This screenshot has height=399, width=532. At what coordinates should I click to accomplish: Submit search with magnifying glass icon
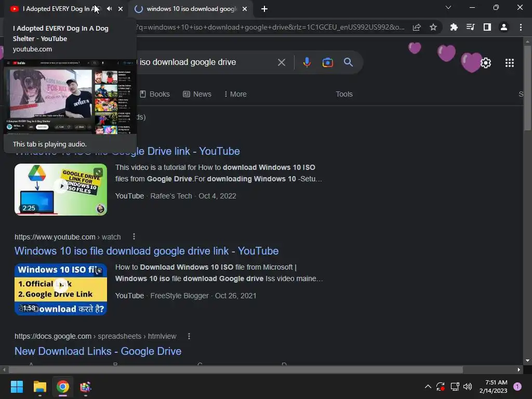coord(348,62)
